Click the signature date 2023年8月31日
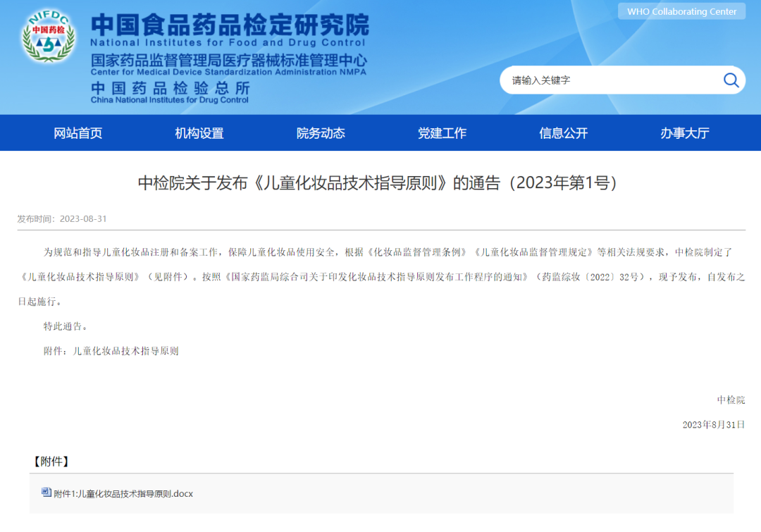Screen dimensions: 761x532 (x=713, y=424)
